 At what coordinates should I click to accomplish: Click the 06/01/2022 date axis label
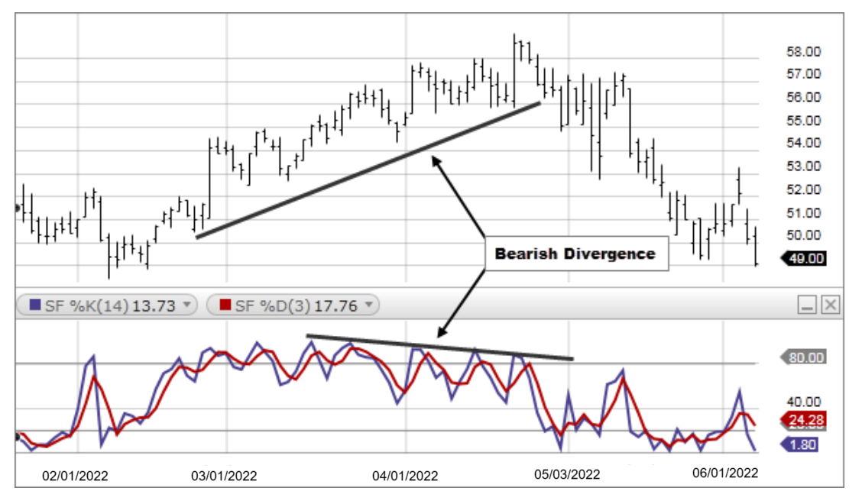[x=725, y=473]
